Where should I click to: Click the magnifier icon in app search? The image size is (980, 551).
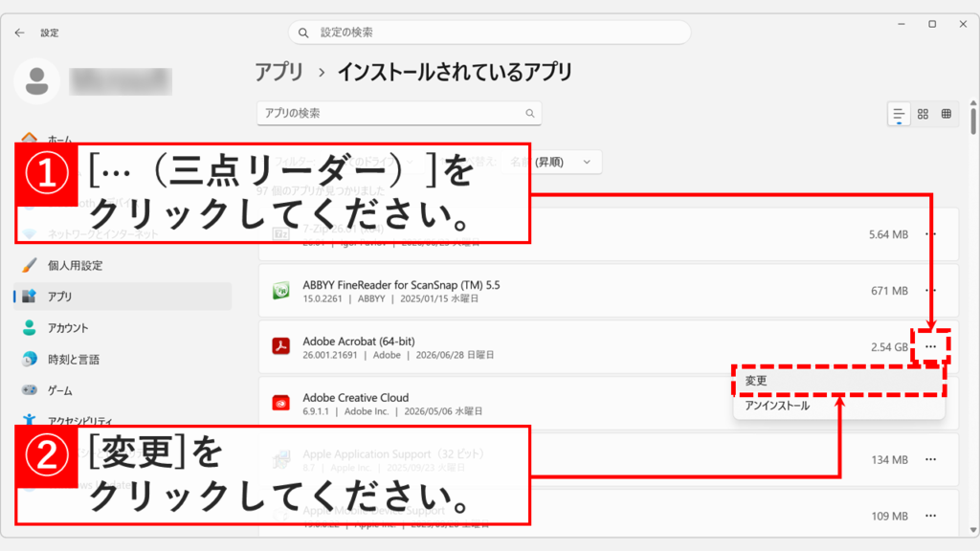click(529, 113)
